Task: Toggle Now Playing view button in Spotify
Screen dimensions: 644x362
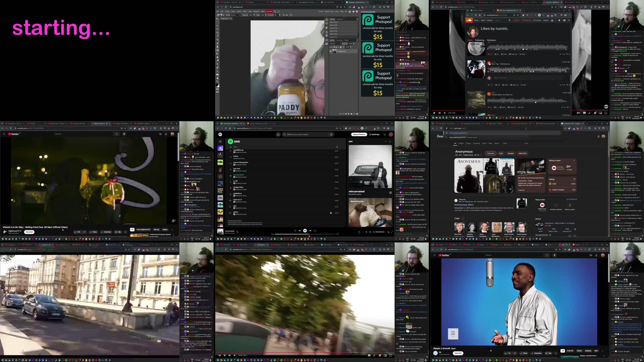Action: click(x=359, y=232)
